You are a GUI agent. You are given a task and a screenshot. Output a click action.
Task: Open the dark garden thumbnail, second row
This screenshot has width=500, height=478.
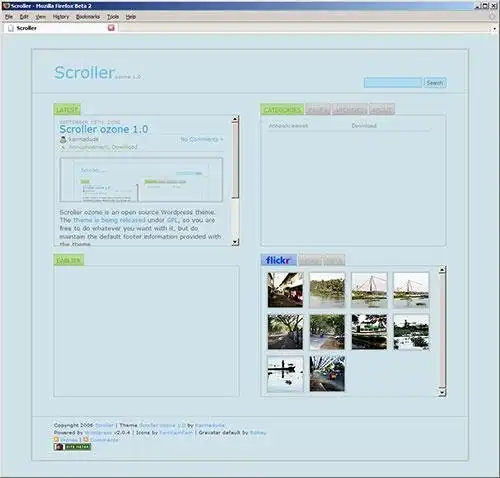click(369, 332)
